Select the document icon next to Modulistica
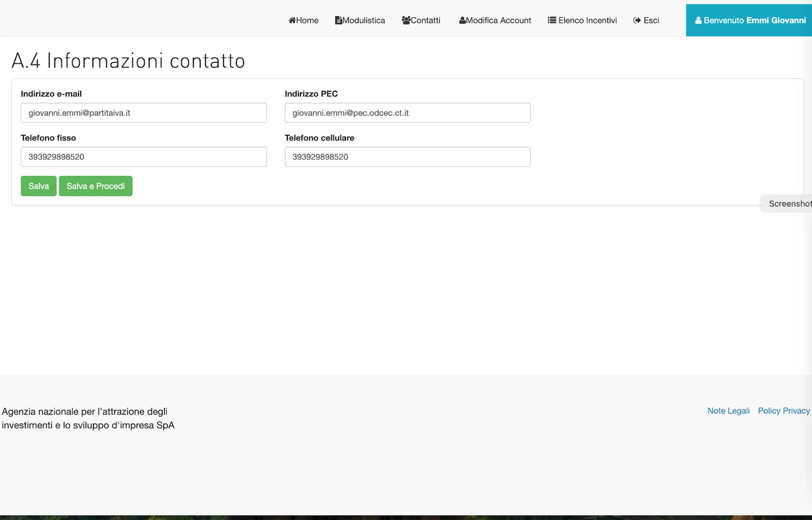The height and width of the screenshot is (520, 812). 339,20
